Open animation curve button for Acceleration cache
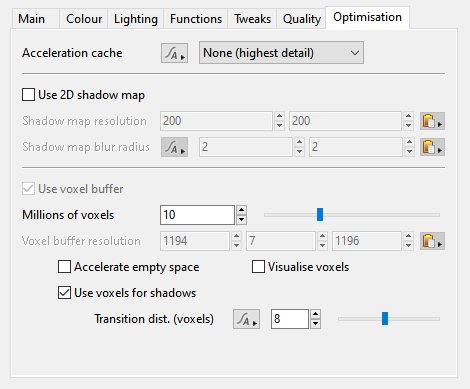The image size is (470, 389). 174,53
